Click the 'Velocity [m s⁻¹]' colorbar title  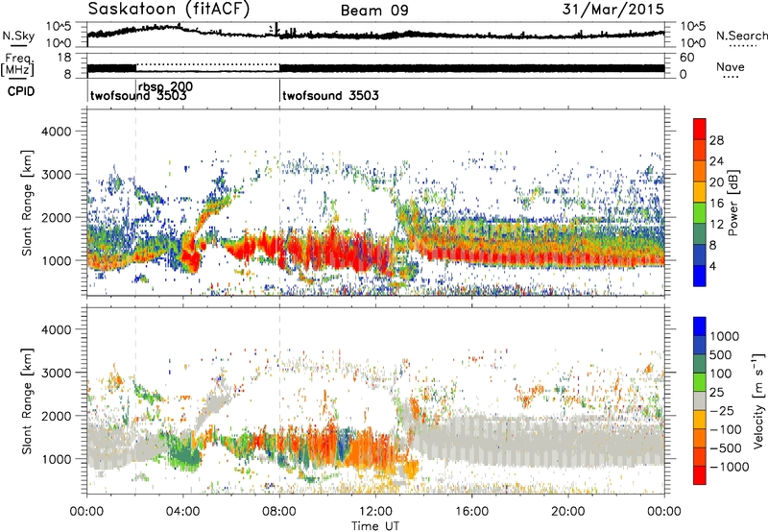coord(758,400)
